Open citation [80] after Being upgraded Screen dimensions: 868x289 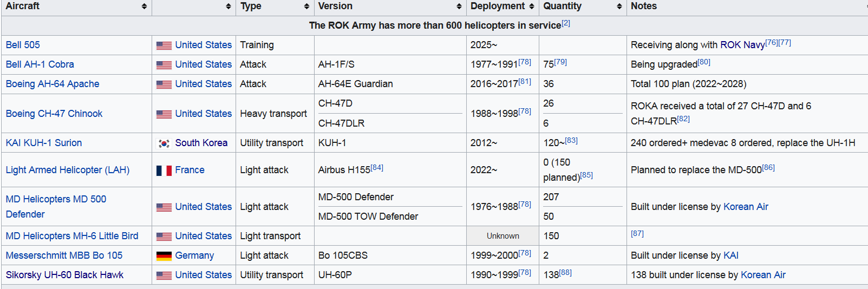coord(704,62)
